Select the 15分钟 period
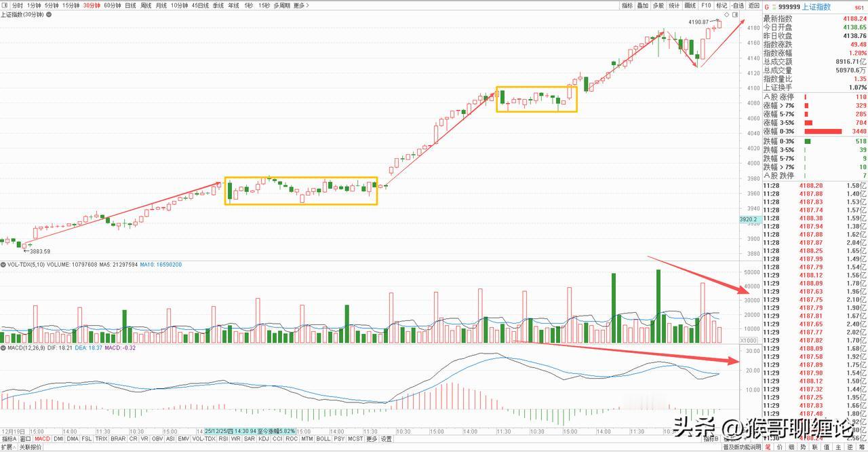Viewport: 868px width, 452px height. click(x=71, y=5)
